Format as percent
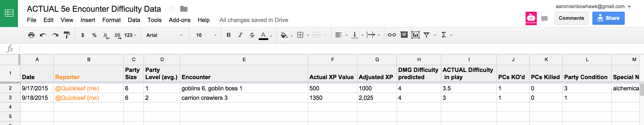The image size is (644, 125). (94, 35)
